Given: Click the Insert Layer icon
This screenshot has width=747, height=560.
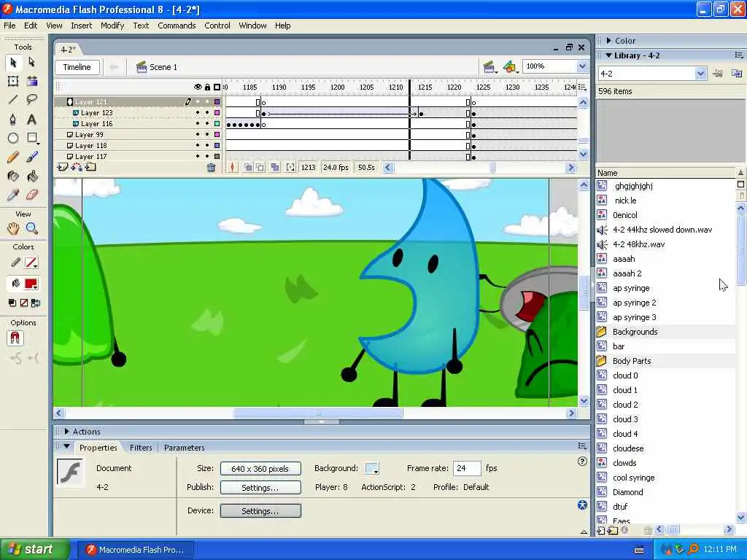Looking at the screenshot, I should pyautogui.click(x=63, y=167).
